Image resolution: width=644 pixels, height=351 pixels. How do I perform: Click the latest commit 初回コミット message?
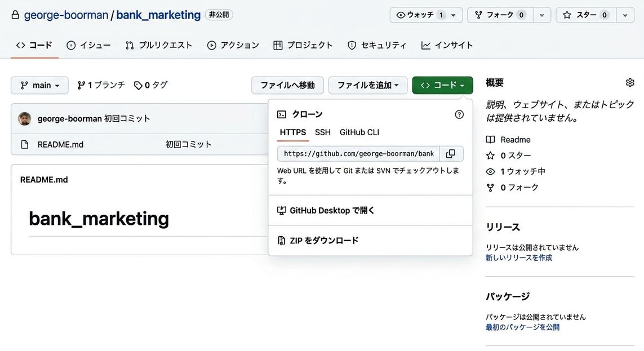(127, 119)
